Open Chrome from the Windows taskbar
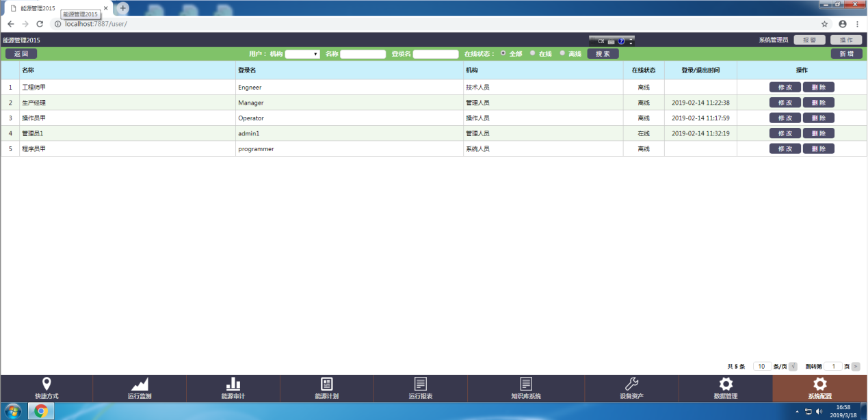The width and height of the screenshot is (868, 420). coord(41,411)
